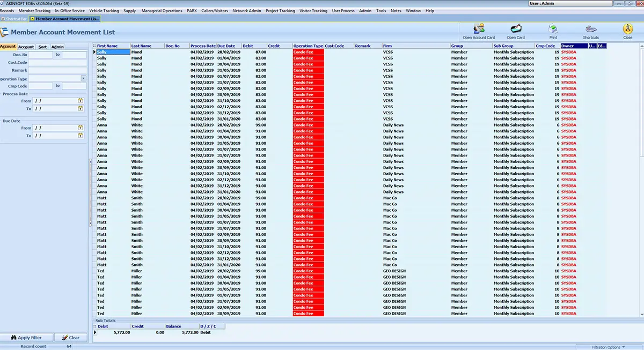Image resolution: width=644 pixels, height=350 pixels.
Task: Open the Network Admin menu
Action: point(247,11)
